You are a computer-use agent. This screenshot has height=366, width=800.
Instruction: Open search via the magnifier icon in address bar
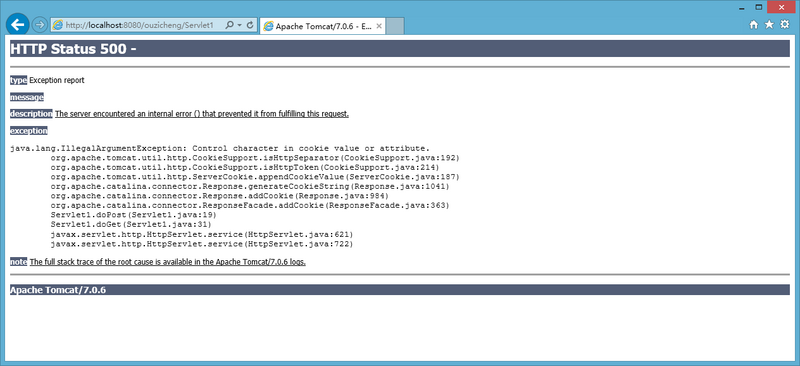(230, 25)
